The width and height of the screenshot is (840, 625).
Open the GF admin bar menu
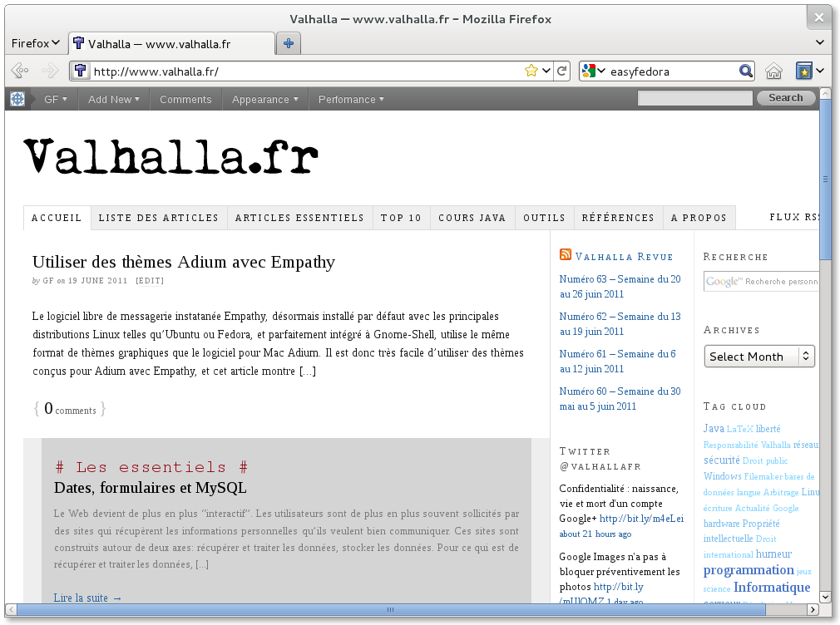coord(56,99)
